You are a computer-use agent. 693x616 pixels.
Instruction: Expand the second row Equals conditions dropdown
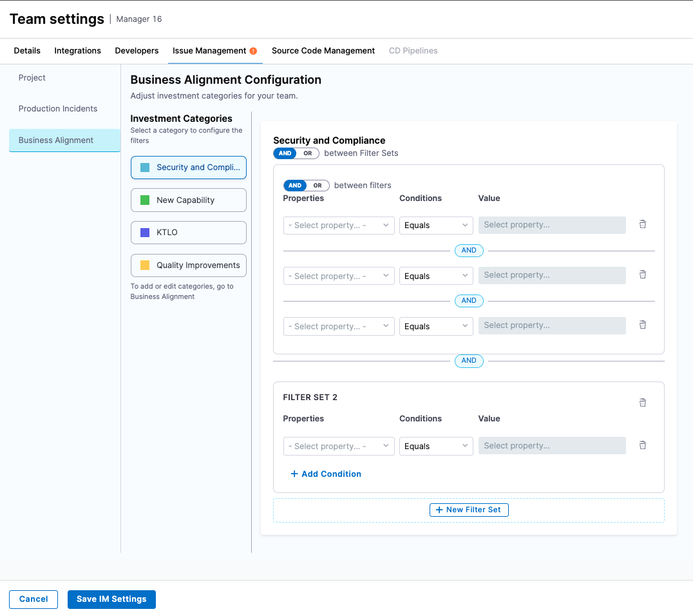(x=436, y=276)
